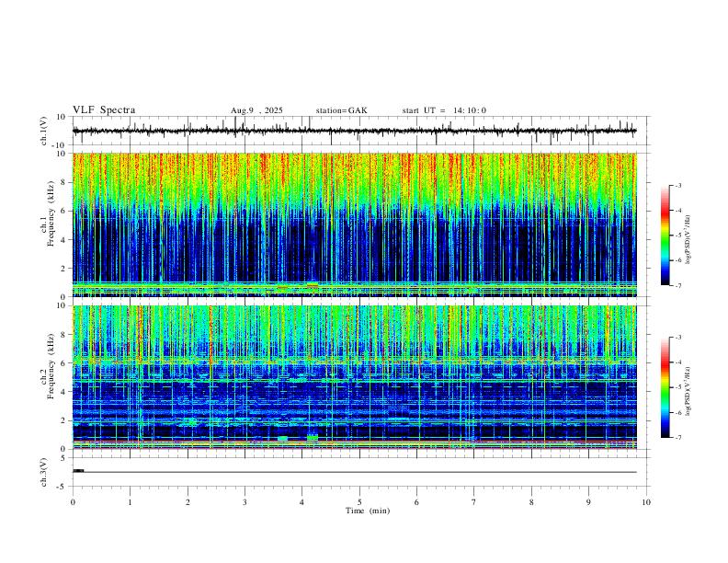Click the "2" tick on the Time axis

point(188,502)
